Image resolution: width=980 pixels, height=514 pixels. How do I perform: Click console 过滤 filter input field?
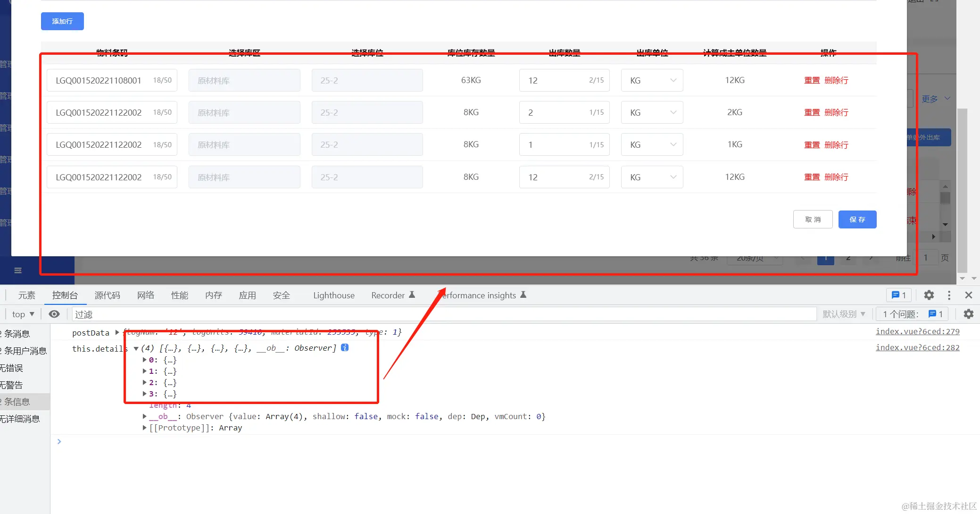click(443, 314)
